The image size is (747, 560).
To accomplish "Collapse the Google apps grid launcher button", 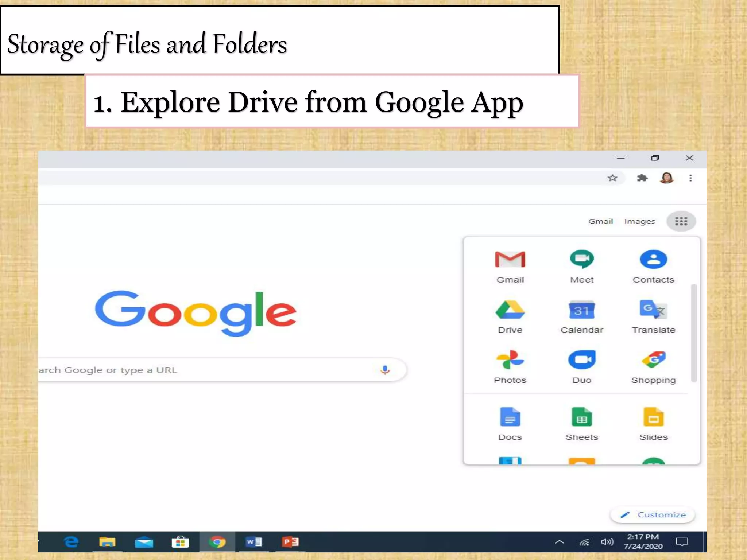I will coord(681,221).
